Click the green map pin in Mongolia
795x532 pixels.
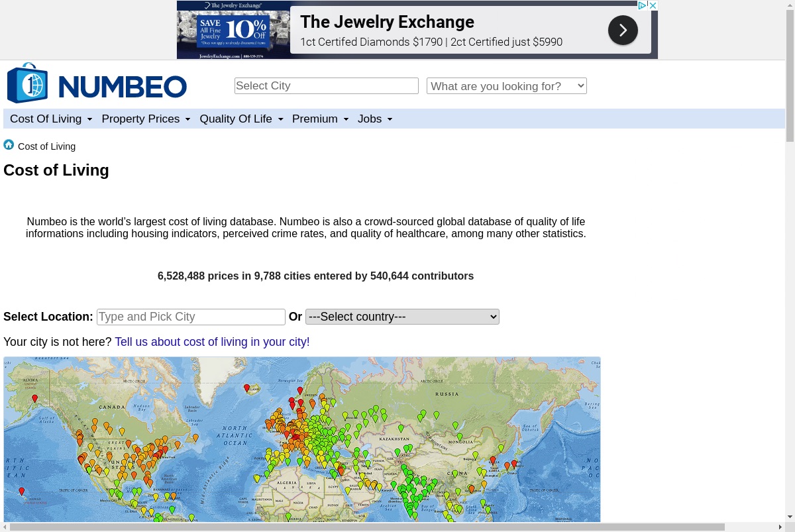point(460,437)
